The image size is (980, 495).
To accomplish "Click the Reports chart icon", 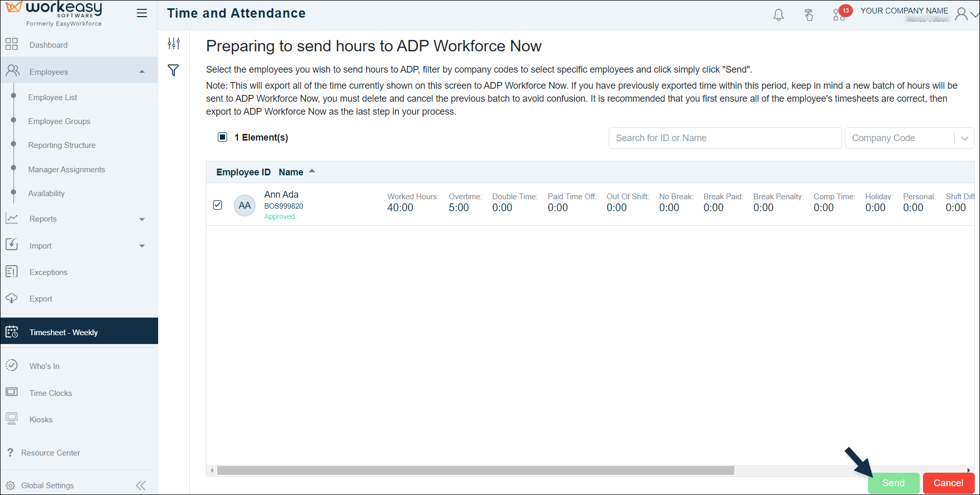I will [11, 218].
